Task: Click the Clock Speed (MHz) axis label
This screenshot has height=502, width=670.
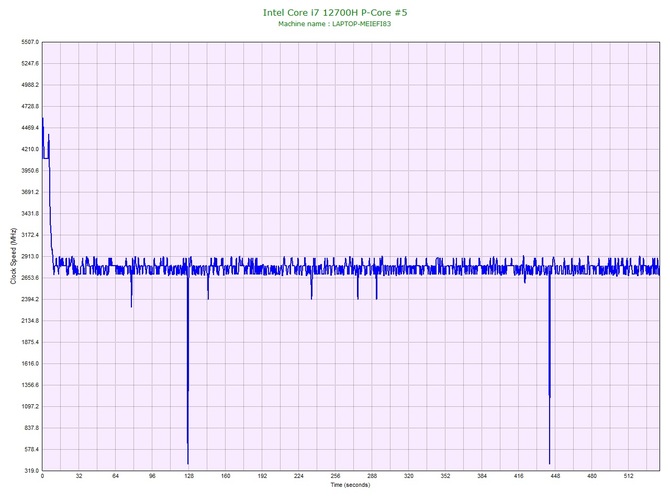Action: 14,256
